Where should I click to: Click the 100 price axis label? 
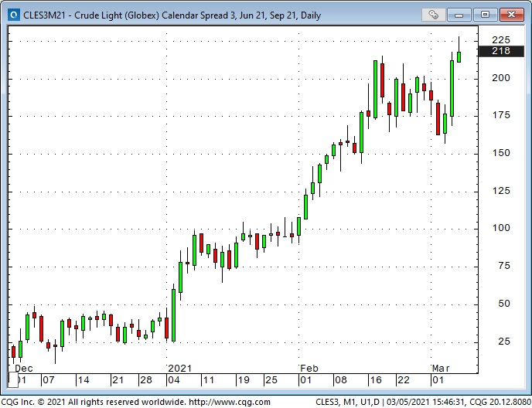pos(501,228)
